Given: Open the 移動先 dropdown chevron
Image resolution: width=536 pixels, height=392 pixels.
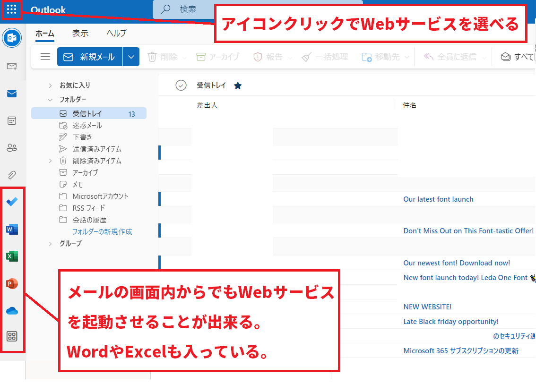Looking at the screenshot, I should (x=407, y=57).
